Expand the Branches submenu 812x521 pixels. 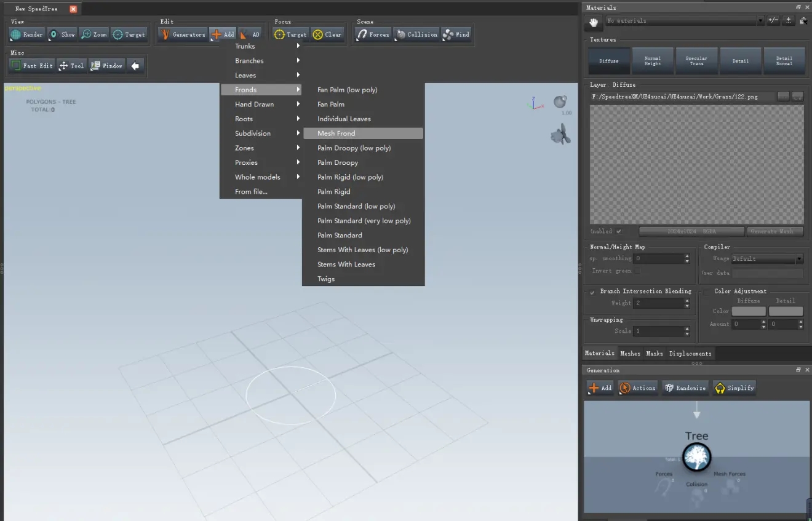click(261, 61)
